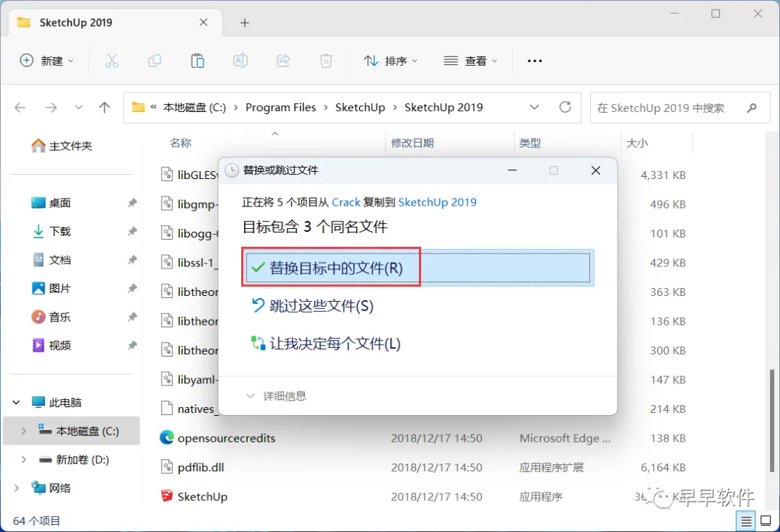This screenshot has height=532, width=780.
Task: Switch to details view icon in status bar
Action: click(746, 521)
